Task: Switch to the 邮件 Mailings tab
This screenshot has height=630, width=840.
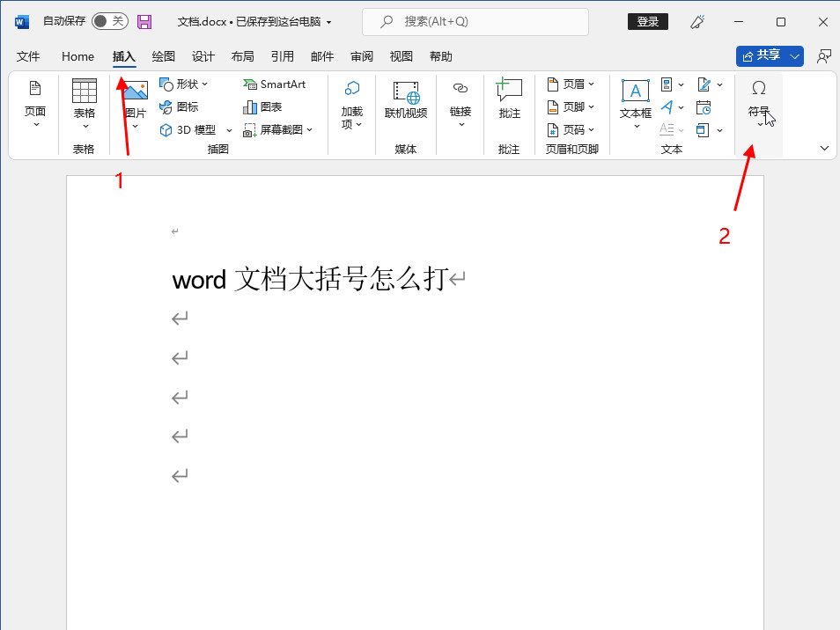Action: (x=322, y=56)
